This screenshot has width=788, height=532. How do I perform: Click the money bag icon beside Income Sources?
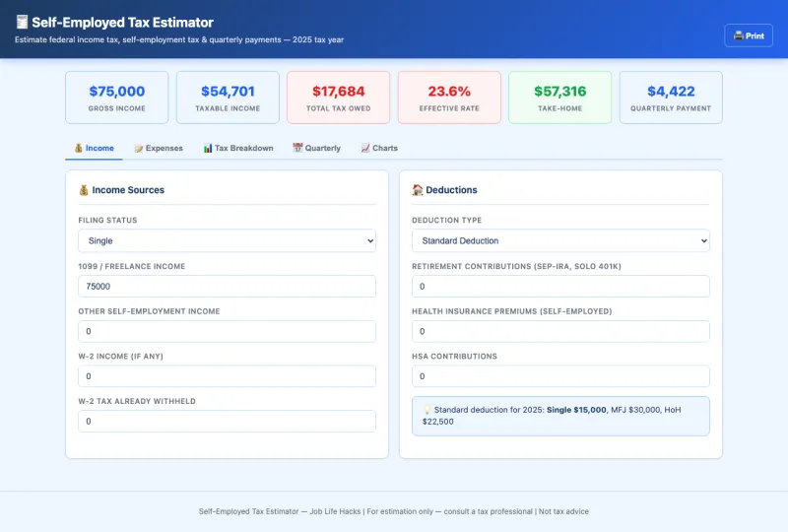pos(84,190)
